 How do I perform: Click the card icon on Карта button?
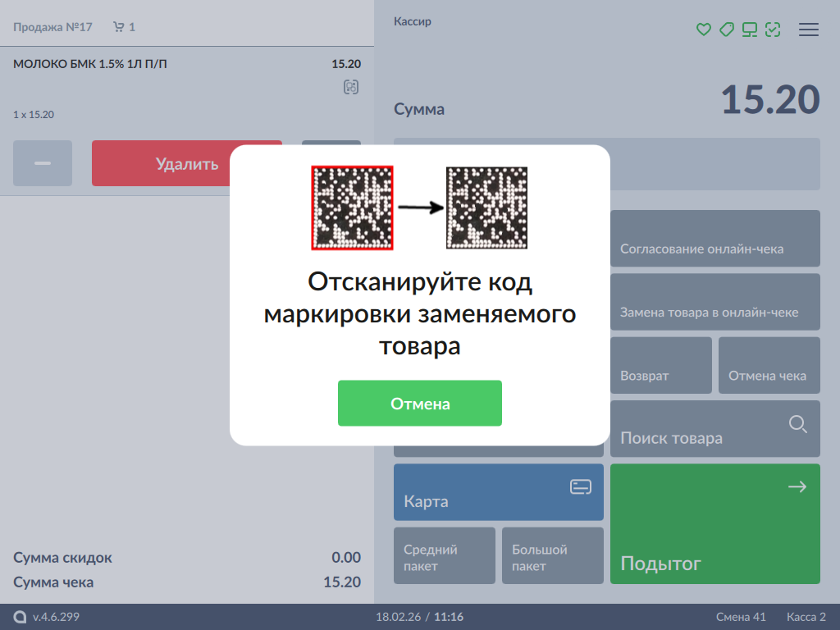[581, 487]
